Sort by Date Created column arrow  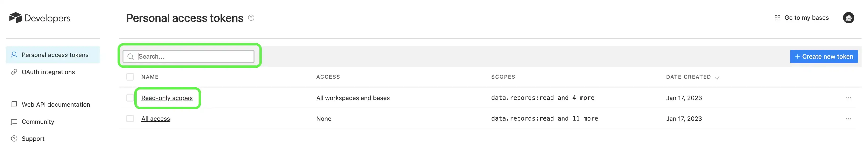tap(717, 77)
